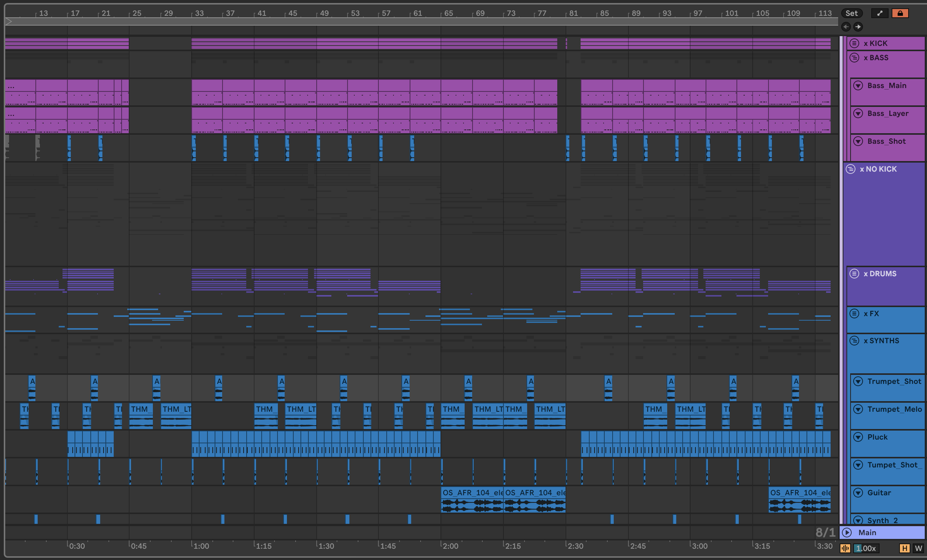The image size is (927, 560).
Task: Click the x FX group icon
Action: [854, 313]
